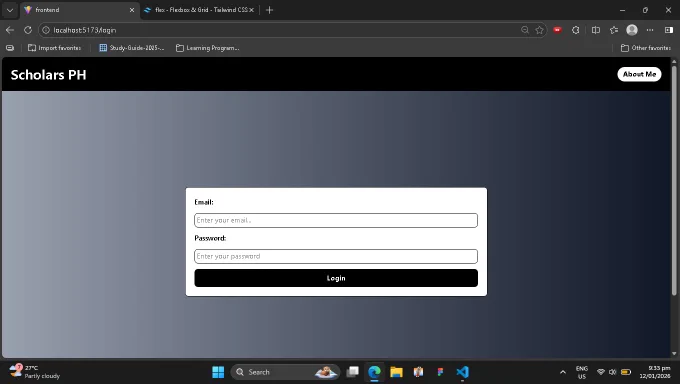Open the clipboard-style app on the taskbar
Viewport: 680px width, 384px height.
[x=418, y=372]
